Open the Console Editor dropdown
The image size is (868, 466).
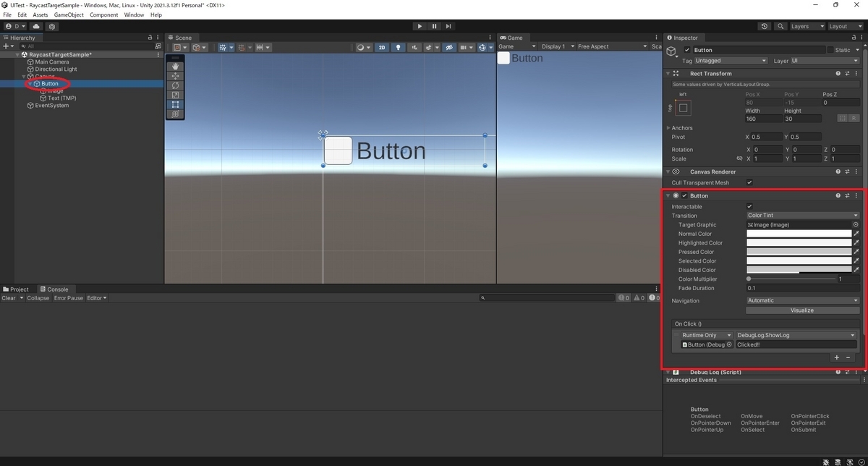tap(97, 298)
